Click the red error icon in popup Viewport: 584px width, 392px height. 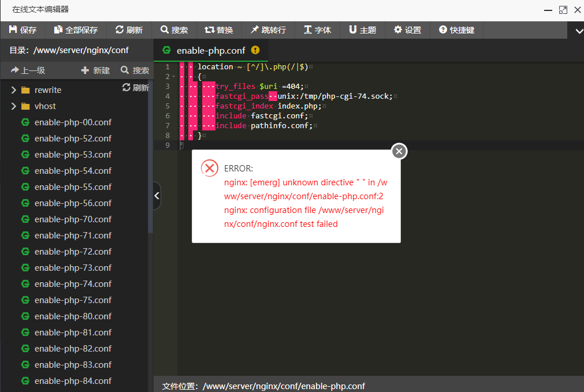(x=210, y=168)
